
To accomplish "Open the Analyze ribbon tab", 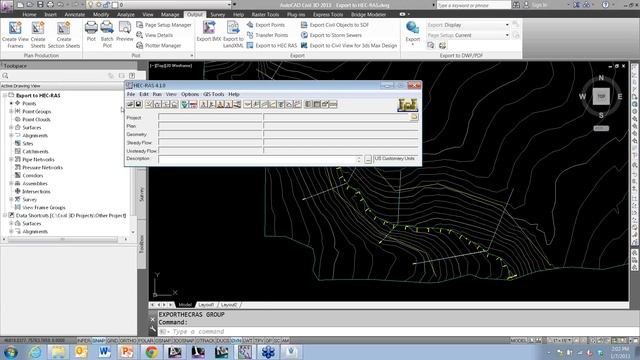I will (126, 14).
